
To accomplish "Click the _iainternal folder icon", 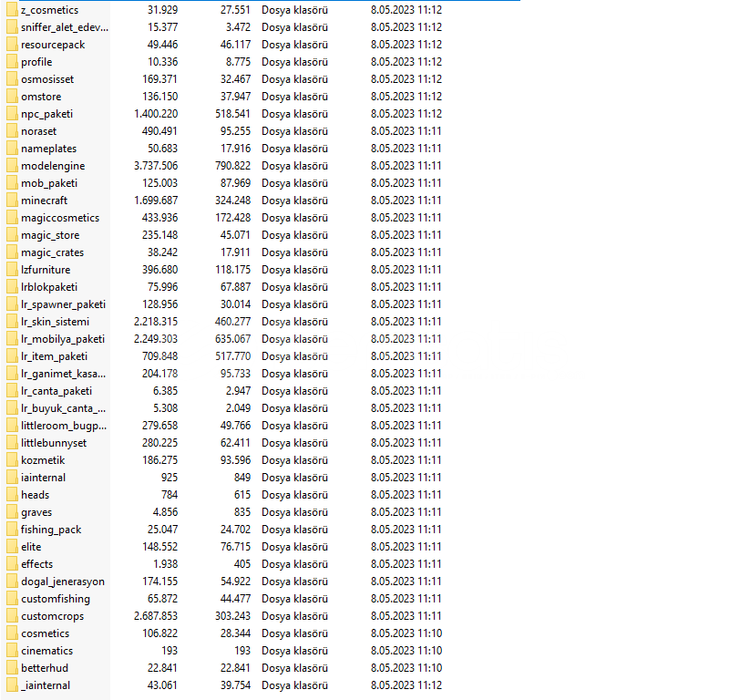I will [12, 685].
